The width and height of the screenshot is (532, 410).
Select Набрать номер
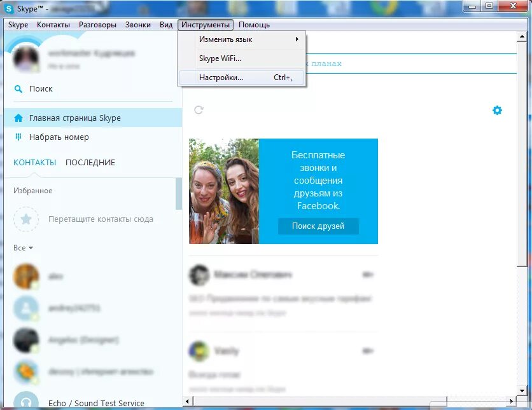[93, 137]
